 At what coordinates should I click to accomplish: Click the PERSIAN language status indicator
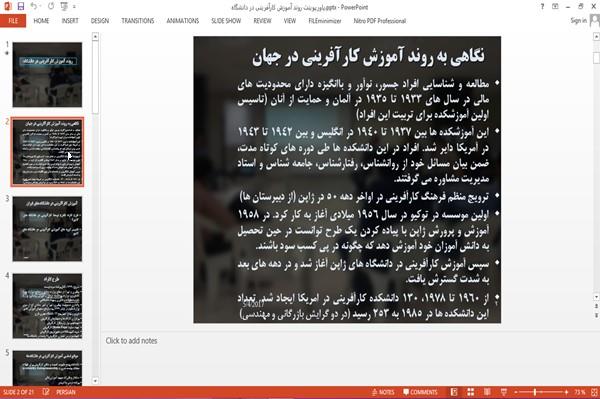click(x=66, y=392)
